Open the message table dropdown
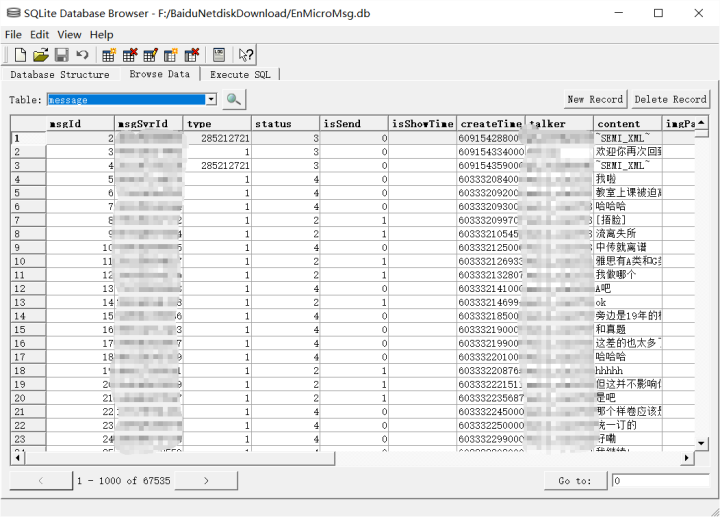 point(211,99)
